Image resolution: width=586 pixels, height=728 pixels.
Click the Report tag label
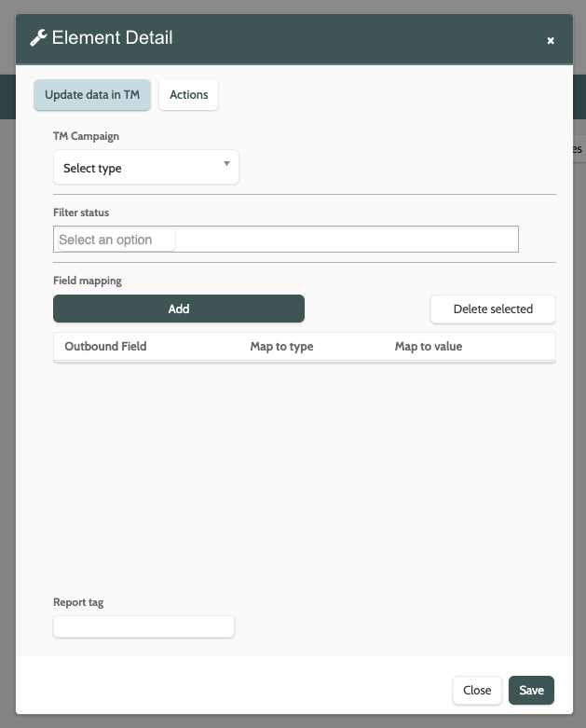coord(78,602)
